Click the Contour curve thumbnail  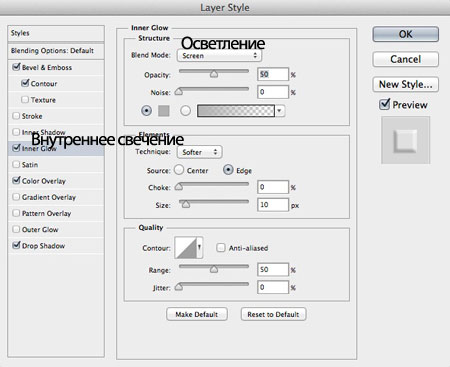[186, 248]
